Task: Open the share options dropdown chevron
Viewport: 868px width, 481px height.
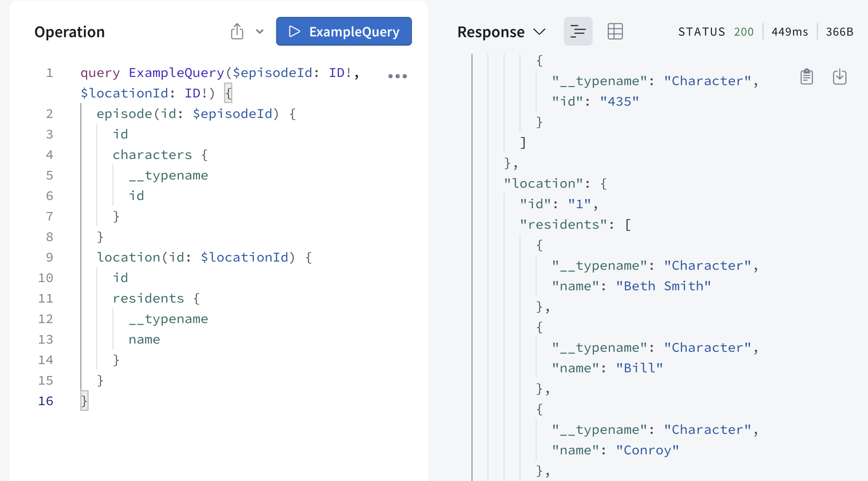Action: click(260, 31)
